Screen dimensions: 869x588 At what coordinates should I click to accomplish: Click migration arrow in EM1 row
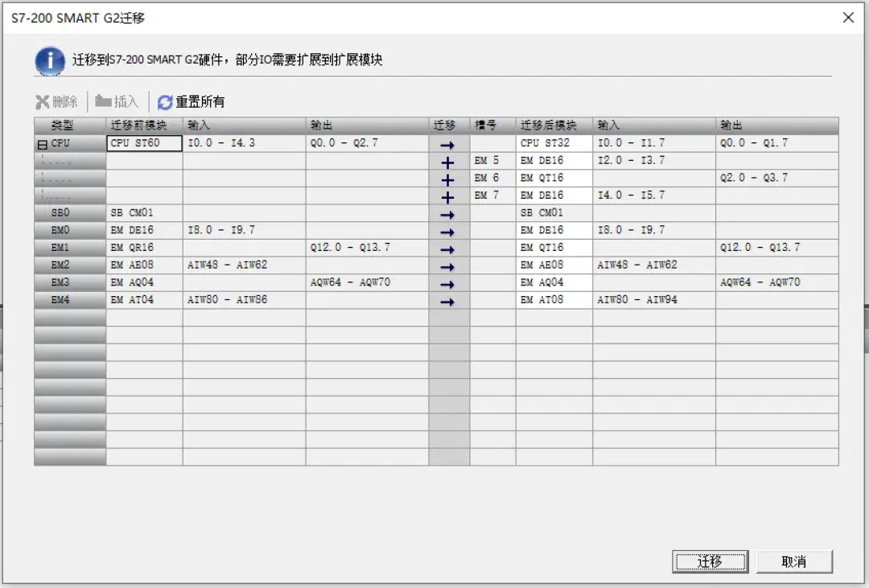click(448, 250)
